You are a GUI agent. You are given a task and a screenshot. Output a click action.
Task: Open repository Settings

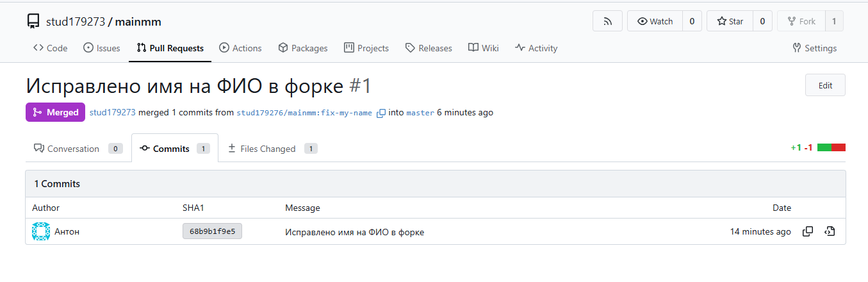[x=814, y=48]
